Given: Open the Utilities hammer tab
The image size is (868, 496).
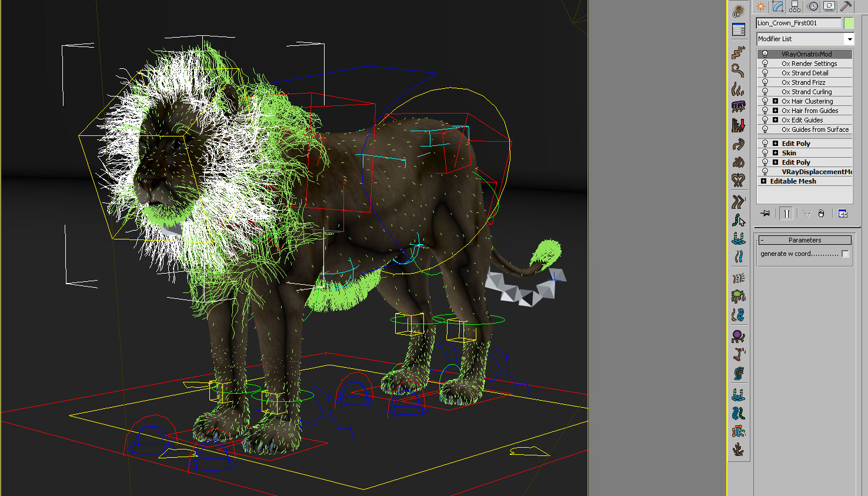Looking at the screenshot, I should pyautogui.click(x=846, y=6).
